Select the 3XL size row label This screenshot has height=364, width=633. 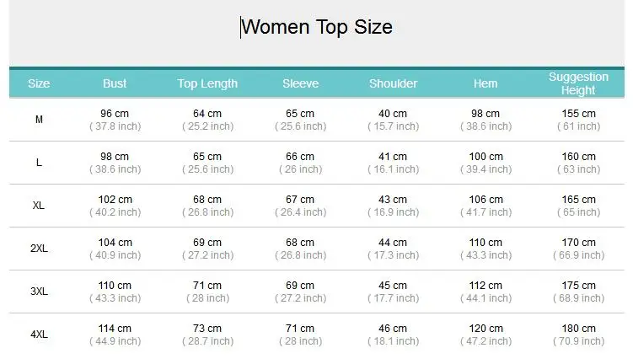39,292
